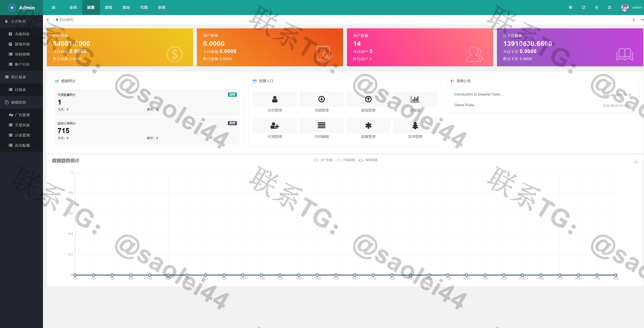The height and width of the screenshot is (328, 644).
Task: Click the trash clear-cache icon
Action: (x=596, y=8)
